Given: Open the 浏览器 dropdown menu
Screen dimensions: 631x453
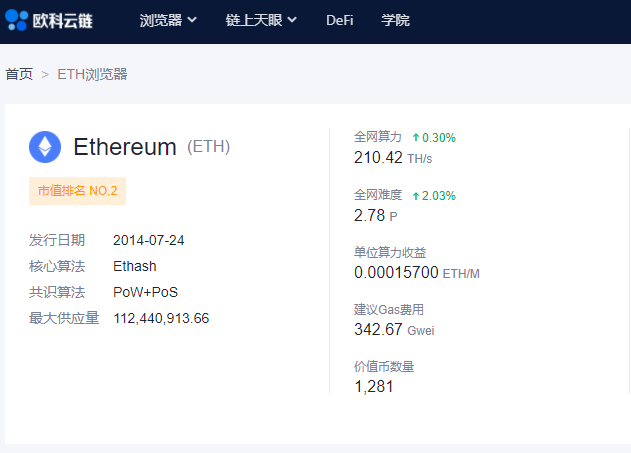Looking at the screenshot, I should (167, 20).
